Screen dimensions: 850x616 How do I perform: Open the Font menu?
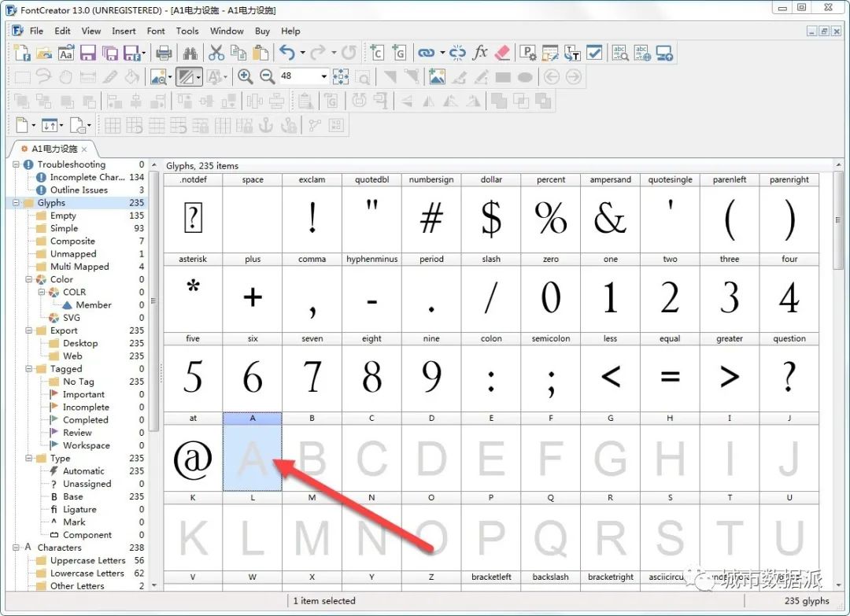(x=156, y=31)
